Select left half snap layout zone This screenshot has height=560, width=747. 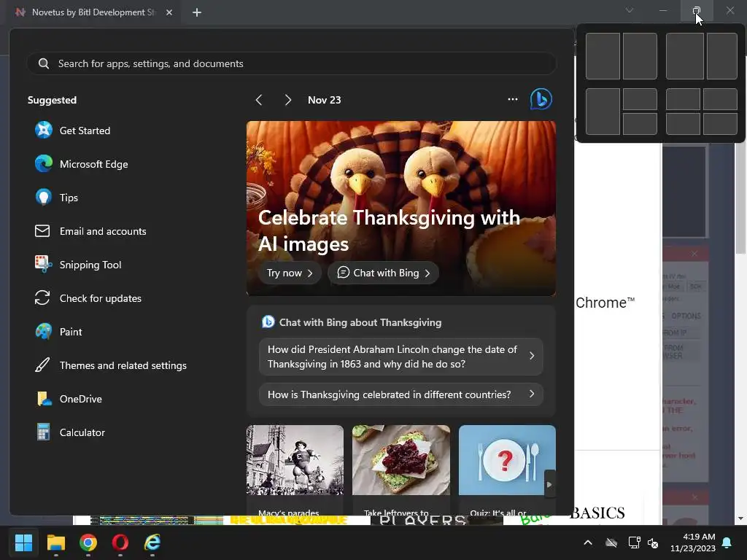603,56
